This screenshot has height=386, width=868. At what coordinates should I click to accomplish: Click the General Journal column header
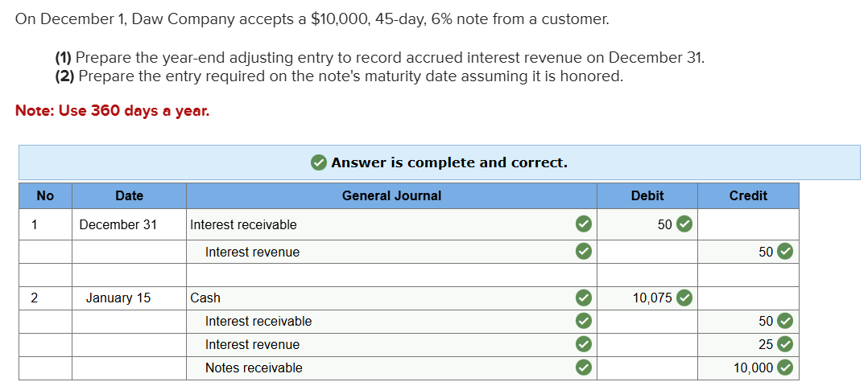(391, 195)
